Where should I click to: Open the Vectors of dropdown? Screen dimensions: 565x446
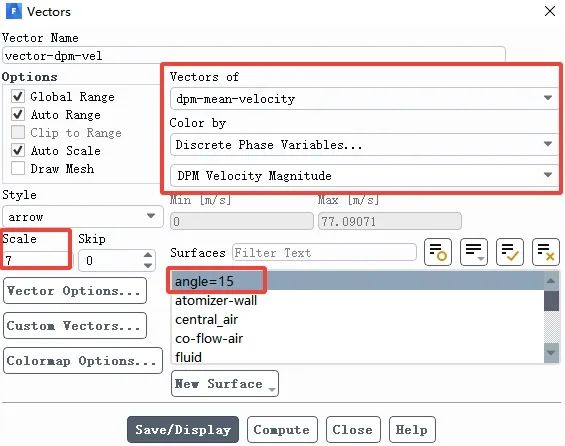pos(364,98)
